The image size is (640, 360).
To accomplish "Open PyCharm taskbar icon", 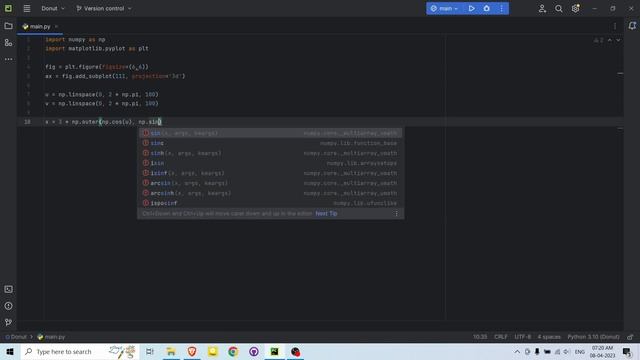I will click(x=274, y=351).
